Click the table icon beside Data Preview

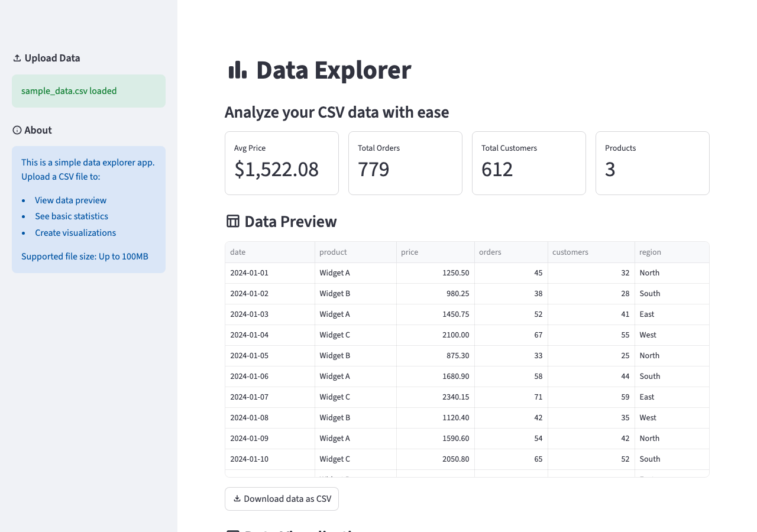(x=233, y=222)
